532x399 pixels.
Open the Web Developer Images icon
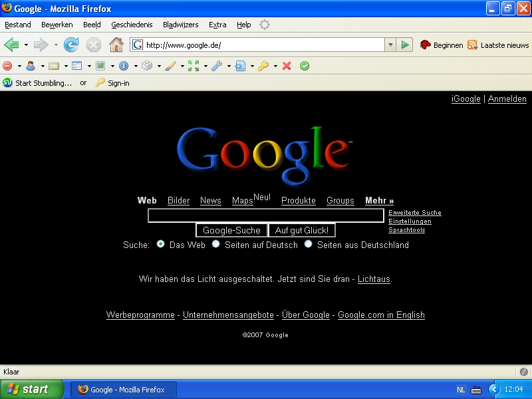(x=100, y=66)
